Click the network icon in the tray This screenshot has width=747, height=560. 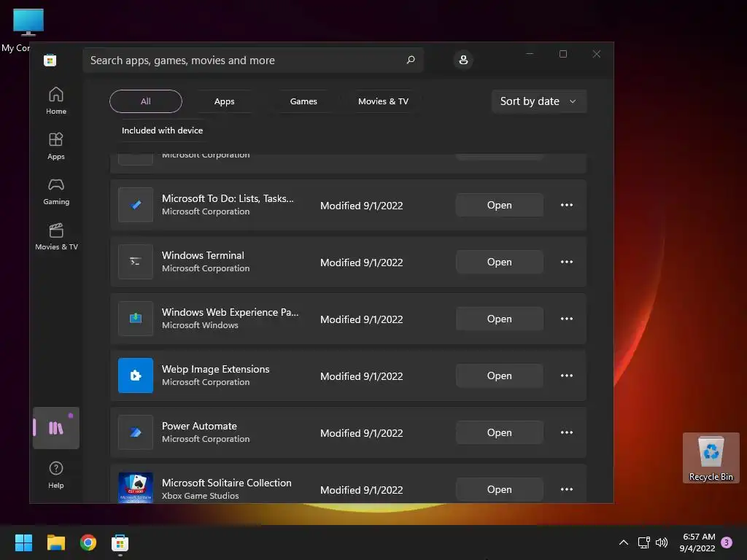[x=643, y=542]
